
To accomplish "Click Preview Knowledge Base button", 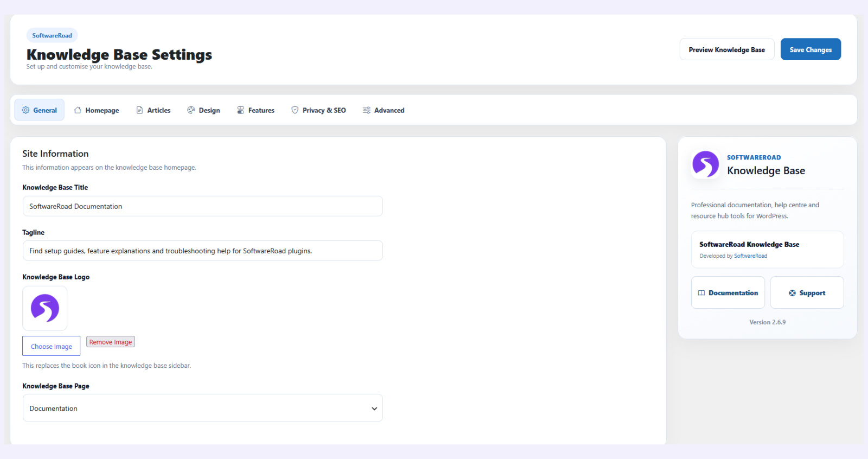I will click(727, 49).
